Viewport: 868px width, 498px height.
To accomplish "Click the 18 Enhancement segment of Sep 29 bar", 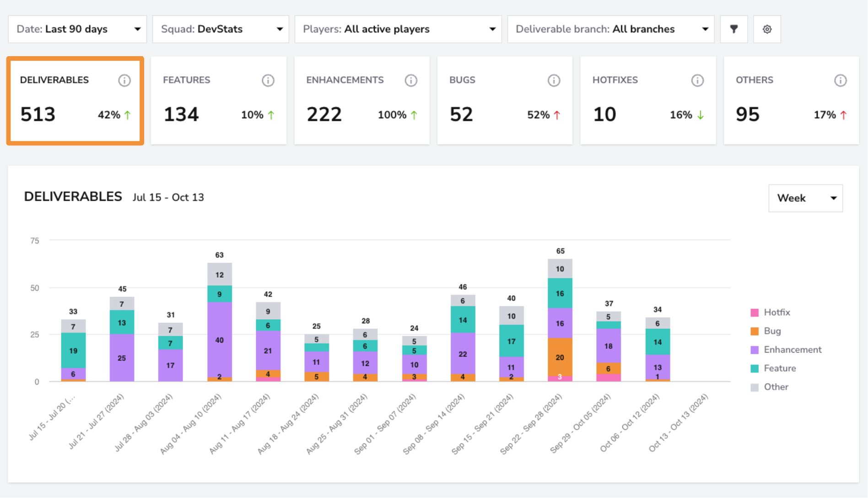I will click(x=609, y=346).
